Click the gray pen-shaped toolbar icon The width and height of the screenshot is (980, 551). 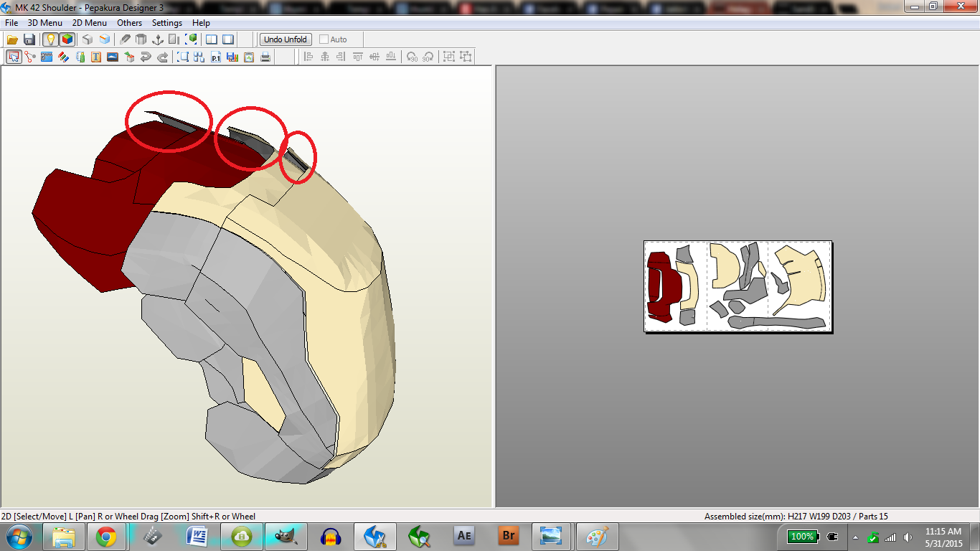tap(126, 39)
